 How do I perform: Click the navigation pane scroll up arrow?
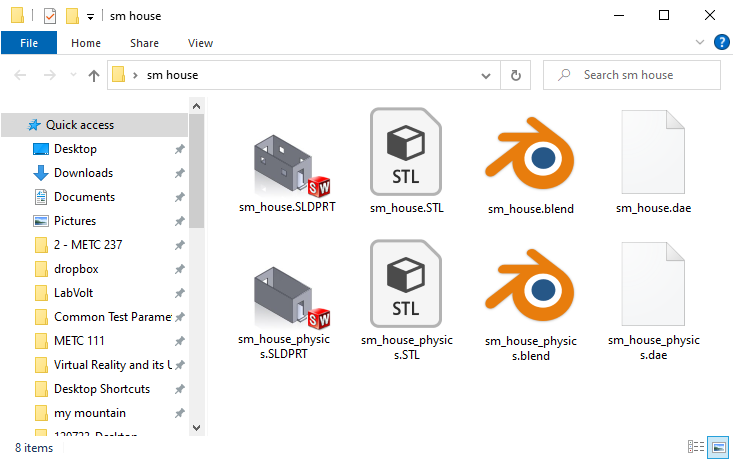(197, 107)
